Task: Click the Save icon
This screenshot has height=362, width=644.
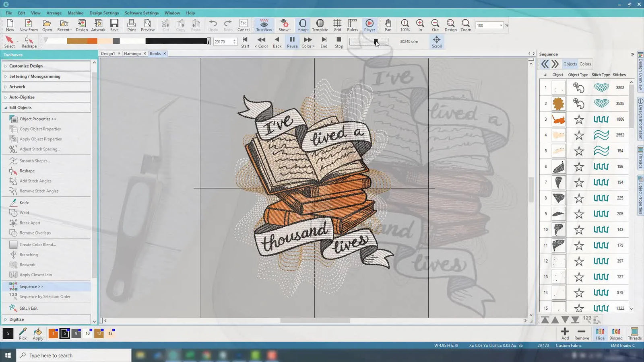Action: point(114,25)
